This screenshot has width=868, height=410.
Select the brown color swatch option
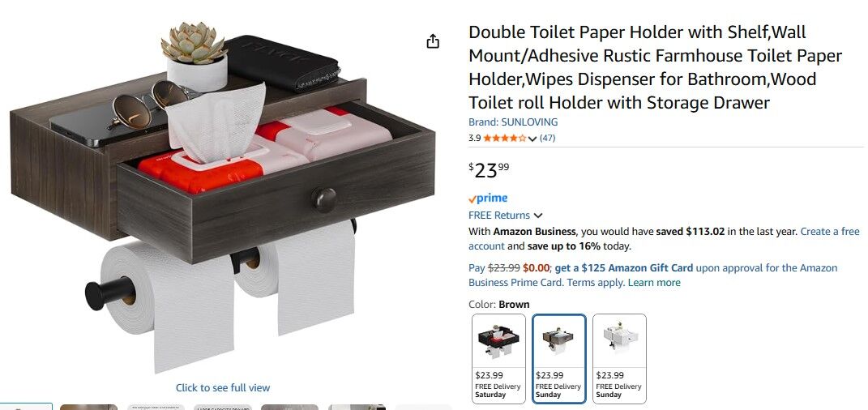pos(559,358)
